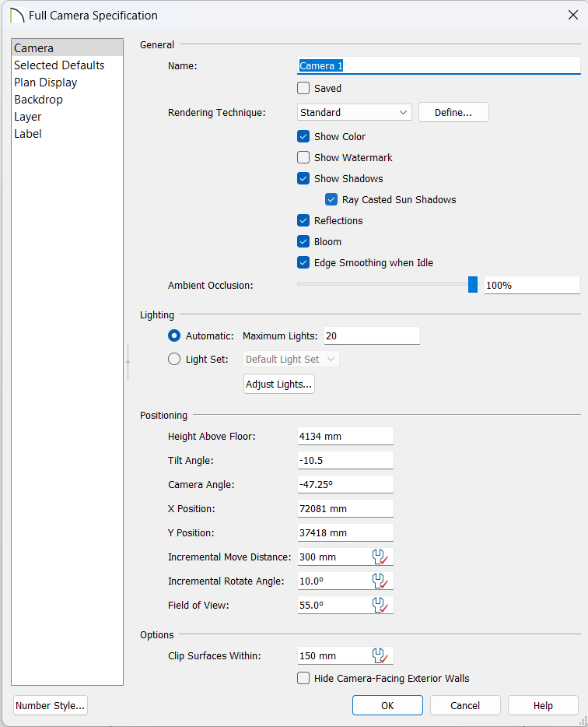Click the wrench icon beside Field of View

pyautogui.click(x=380, y=605)
